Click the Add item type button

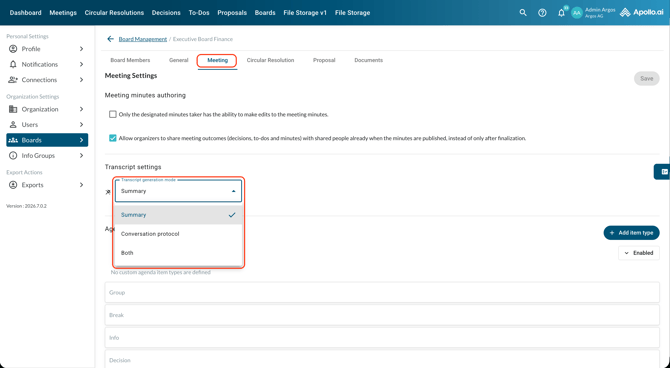point(631,233)
